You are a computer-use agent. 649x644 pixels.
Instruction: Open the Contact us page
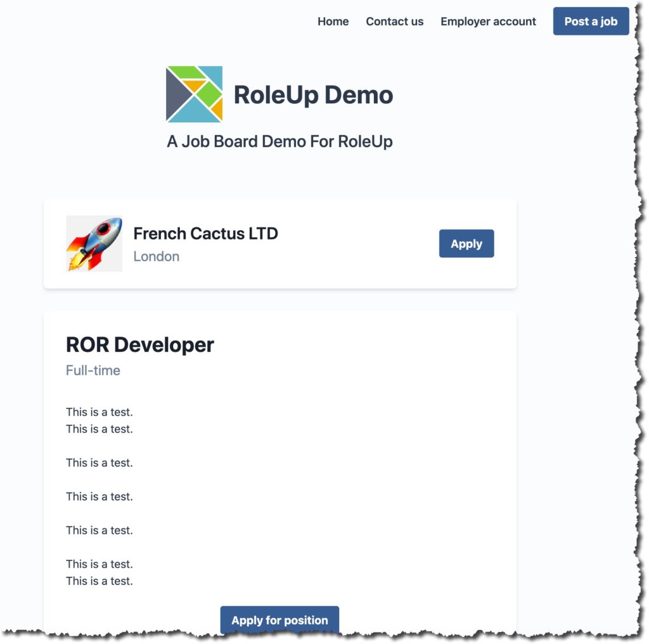394,22
